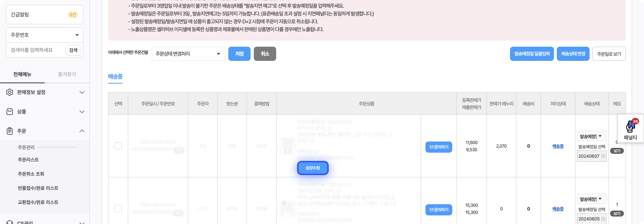Viewport: 644px width, 224px height.
Task: Check the second order row checkbox
Action: 118,208
